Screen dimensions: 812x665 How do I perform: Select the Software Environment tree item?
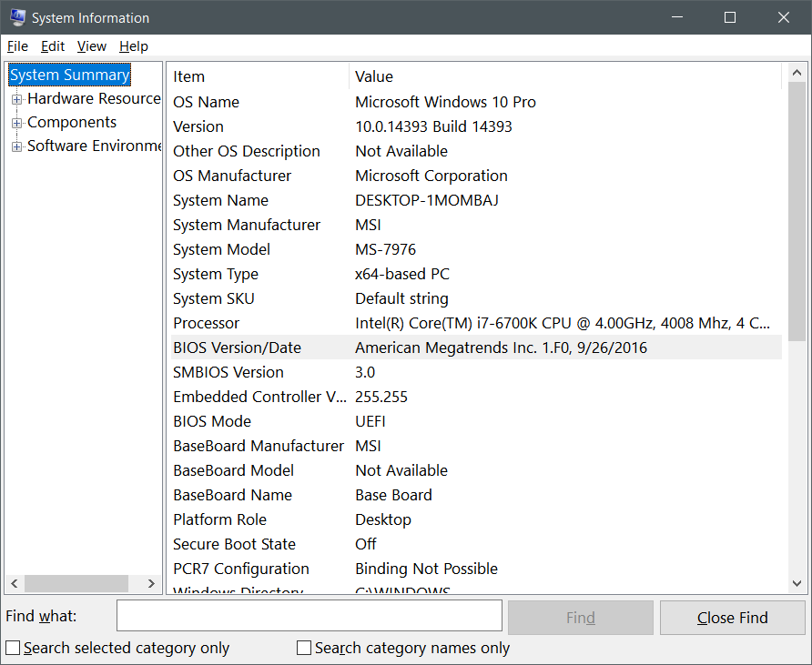pyautogui.click(x=95, y=146)
